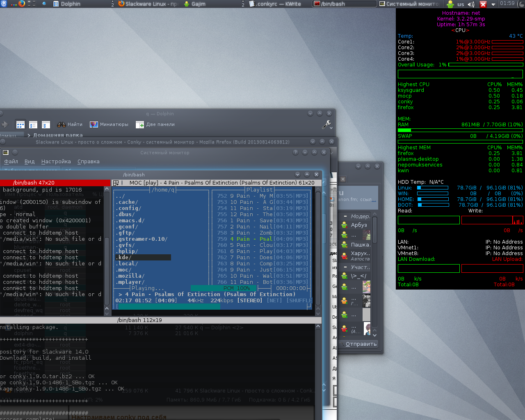The image size is (525, 420).
Task: Select contact Харух.. in Gajim
Action: [x=355, y=256]
